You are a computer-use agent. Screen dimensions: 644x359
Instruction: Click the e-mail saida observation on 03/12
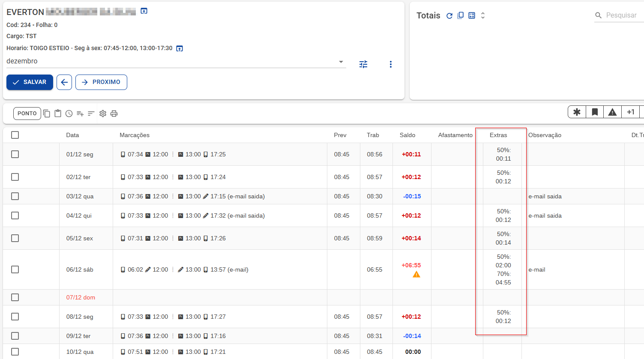545,196
